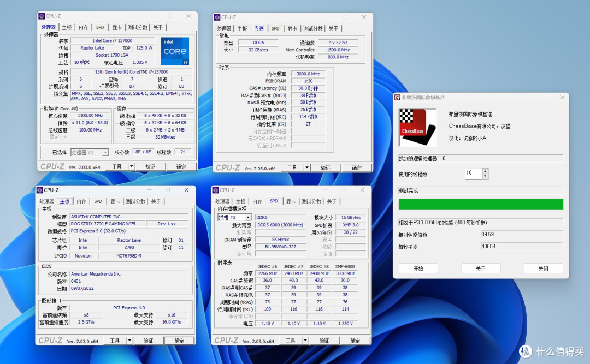Start benchmark with 开始 button

418,268
